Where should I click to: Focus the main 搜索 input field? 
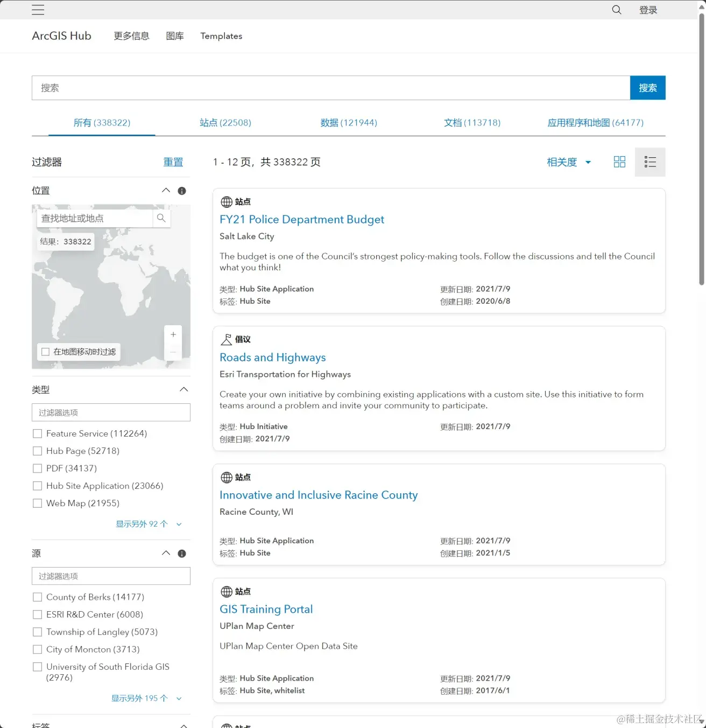tap(331, 88)
